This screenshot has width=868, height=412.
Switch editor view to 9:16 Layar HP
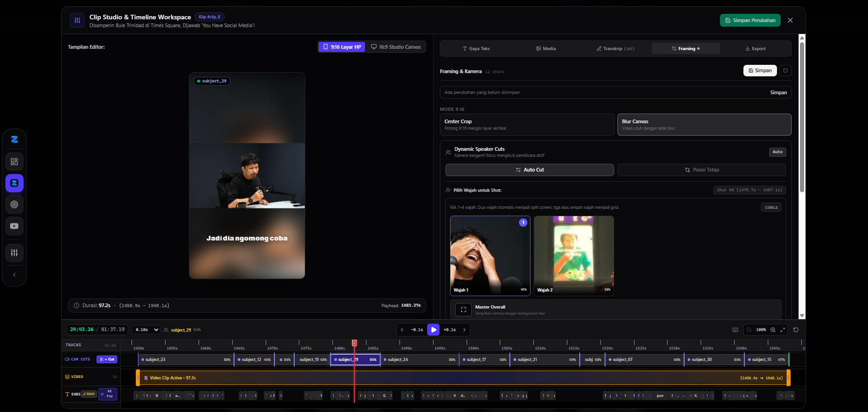[x=342, y=47]
